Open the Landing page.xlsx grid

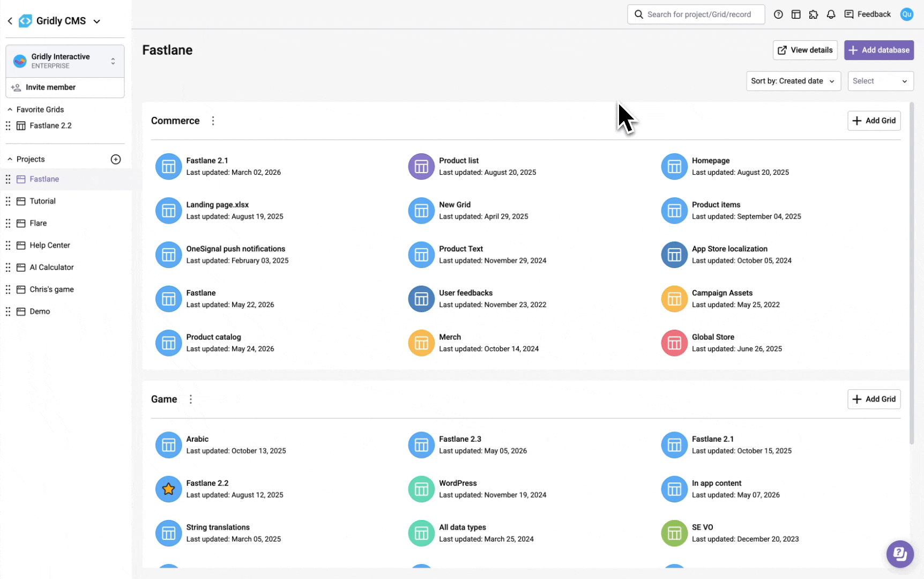click(x=217, y=205)
